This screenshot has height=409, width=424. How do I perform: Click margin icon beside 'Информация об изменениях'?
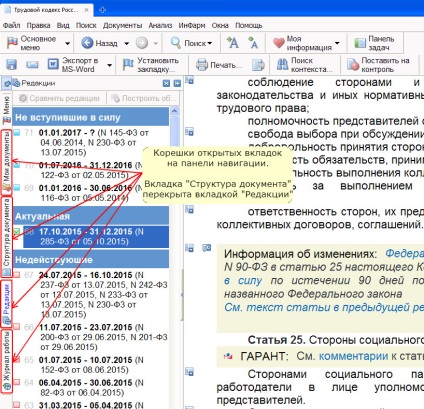[x=189, y=248]
